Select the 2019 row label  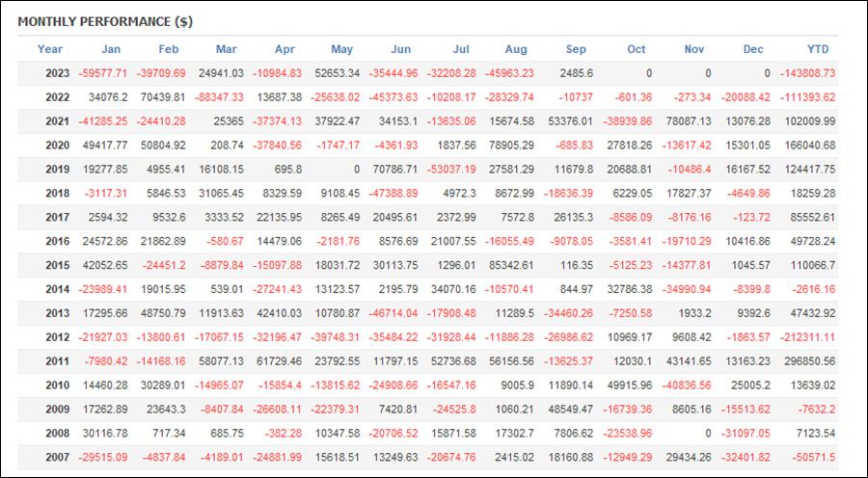[x=58, y=170]
